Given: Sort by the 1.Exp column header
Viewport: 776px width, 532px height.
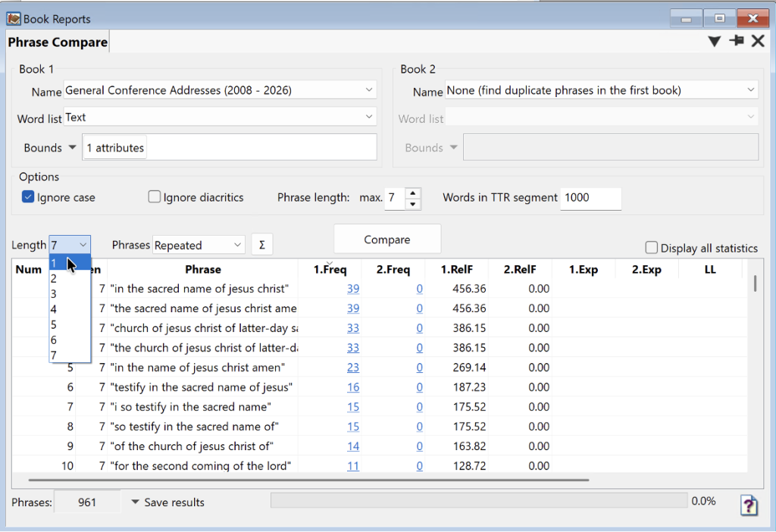Looking at the screenshot, I should (583, 269).
